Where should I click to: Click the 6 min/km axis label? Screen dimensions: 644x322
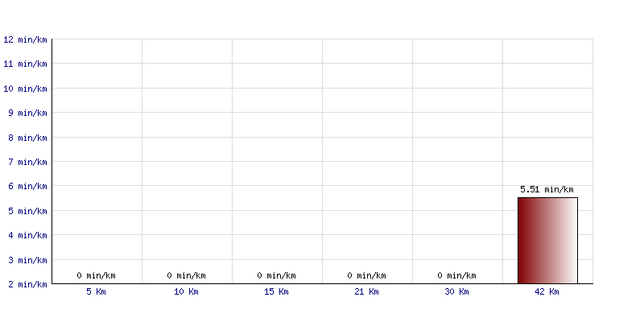click(x=27, y=187)
